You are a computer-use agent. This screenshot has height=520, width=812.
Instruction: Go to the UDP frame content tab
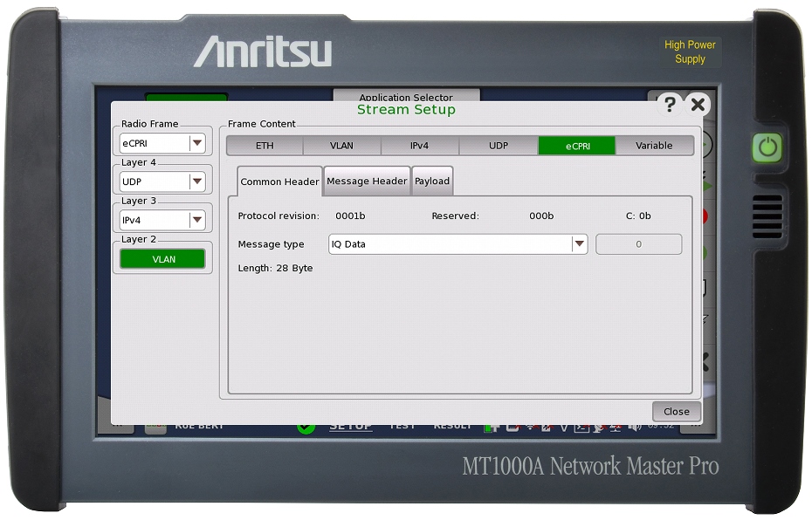pyautogui.click(x=498, y=146)
